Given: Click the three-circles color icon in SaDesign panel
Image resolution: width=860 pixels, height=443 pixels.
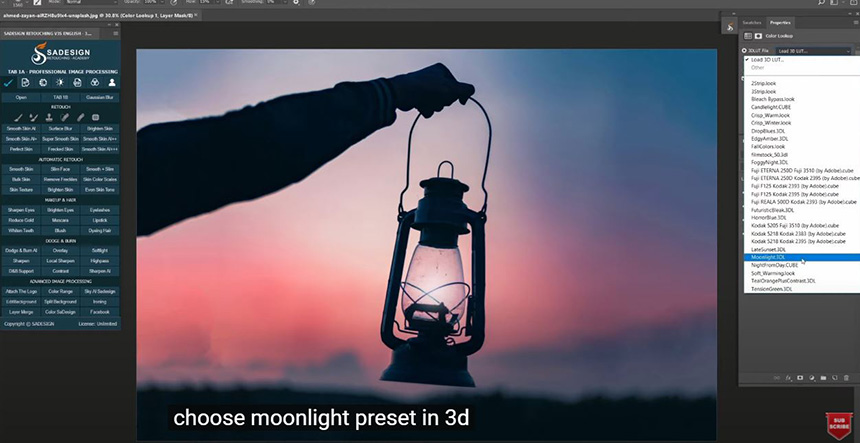Looking at the screenshot, I should click(x=95, y=83).
